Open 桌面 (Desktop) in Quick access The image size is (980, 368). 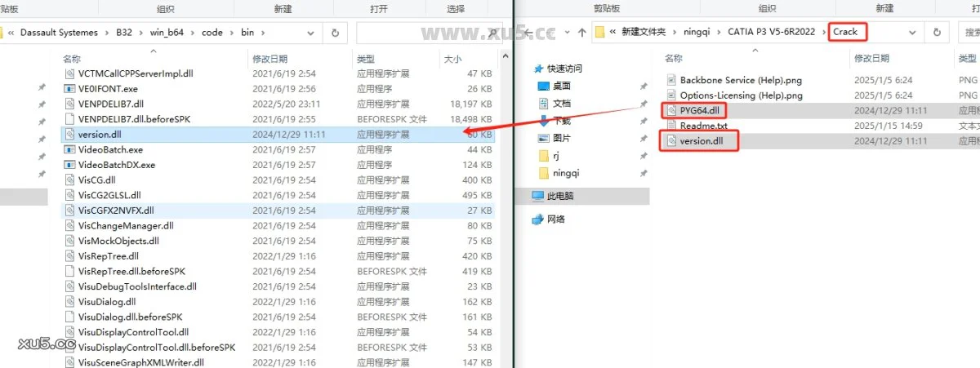coord(561,86)
